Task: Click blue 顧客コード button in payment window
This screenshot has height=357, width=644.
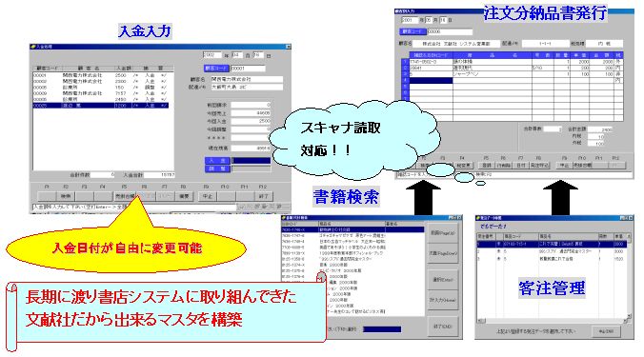Action: (x=216, y=69)
